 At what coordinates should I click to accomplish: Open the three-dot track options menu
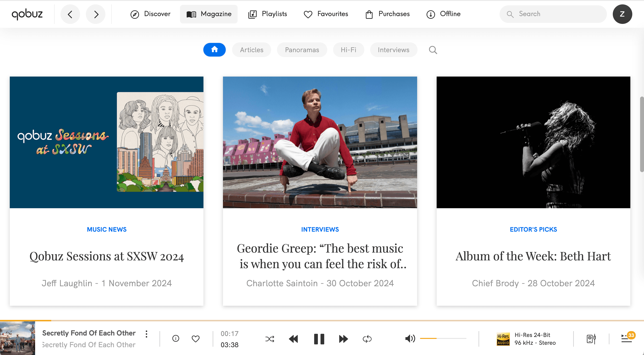[x=147, y=334]
